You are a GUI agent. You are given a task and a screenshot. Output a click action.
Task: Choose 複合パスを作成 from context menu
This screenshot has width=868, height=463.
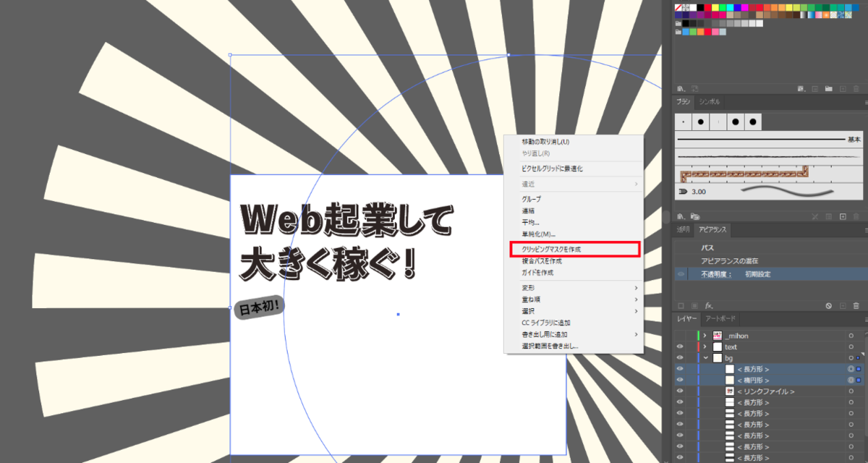point(573,260)
